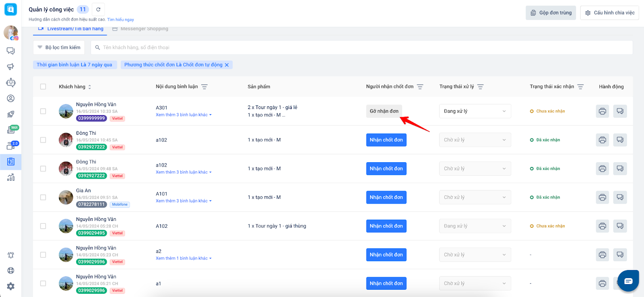
Task: Print the order for Đông Thi's first row
Action: pos(602,140)
